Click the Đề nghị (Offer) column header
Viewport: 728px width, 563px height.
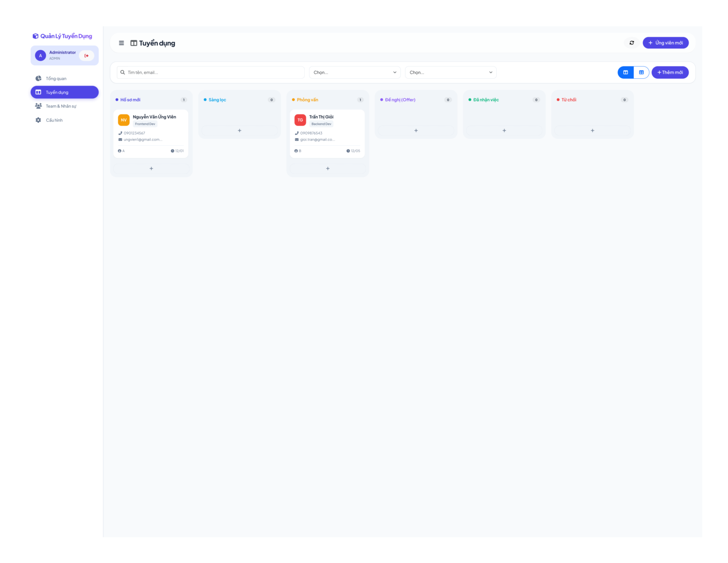point(400,100)
